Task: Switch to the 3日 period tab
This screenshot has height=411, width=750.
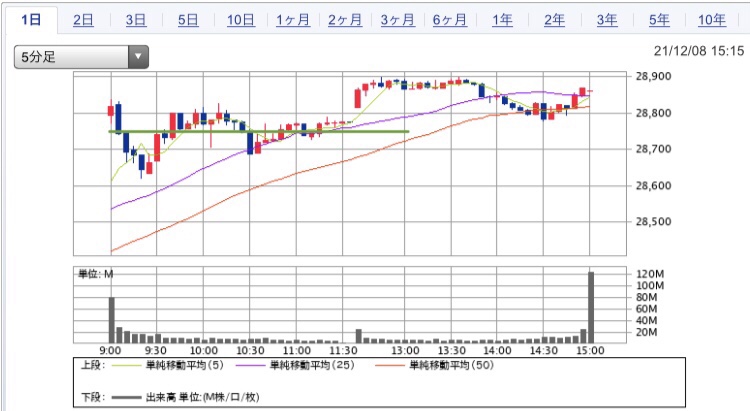Action: [136, 20]
